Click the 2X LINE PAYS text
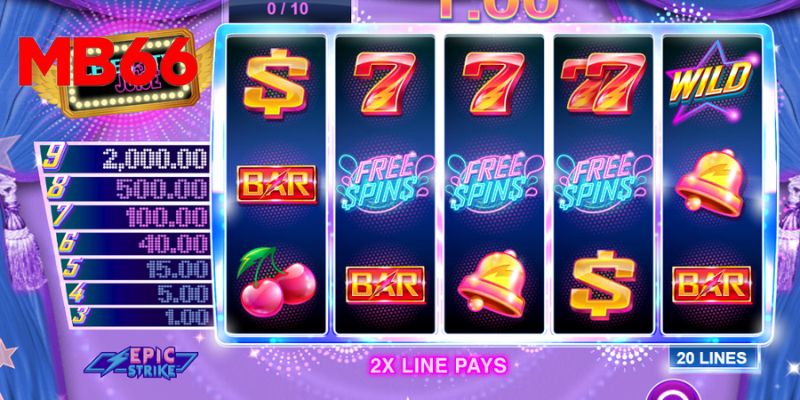 [438, 365]
